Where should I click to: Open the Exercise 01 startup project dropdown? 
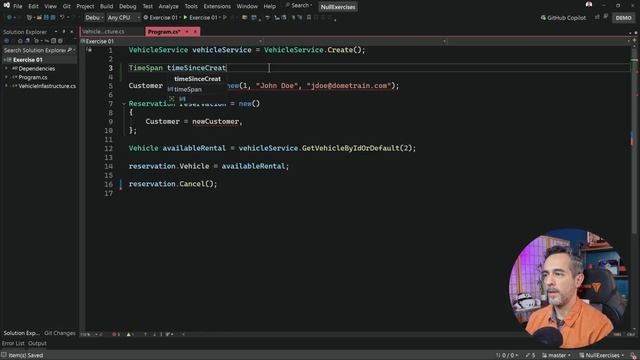(x=161, y=18)
